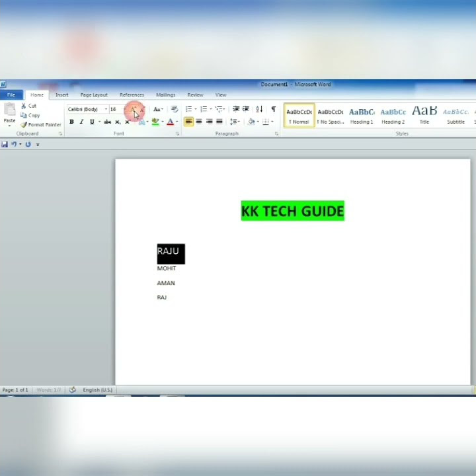Open the Change Case dropdown
The width and height of the screenshot is (476, 476).
[x=158, y=109]
